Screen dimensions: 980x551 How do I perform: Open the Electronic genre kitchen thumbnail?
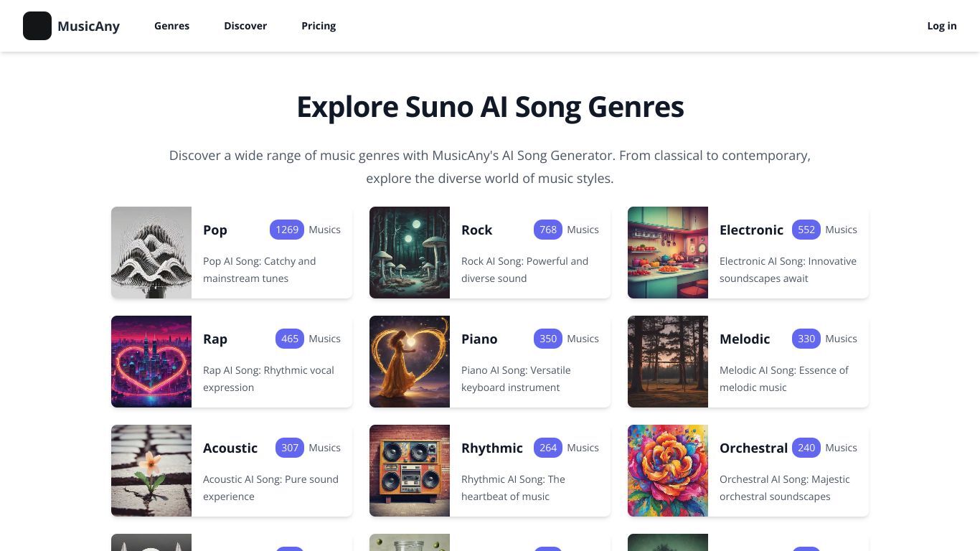668,253
